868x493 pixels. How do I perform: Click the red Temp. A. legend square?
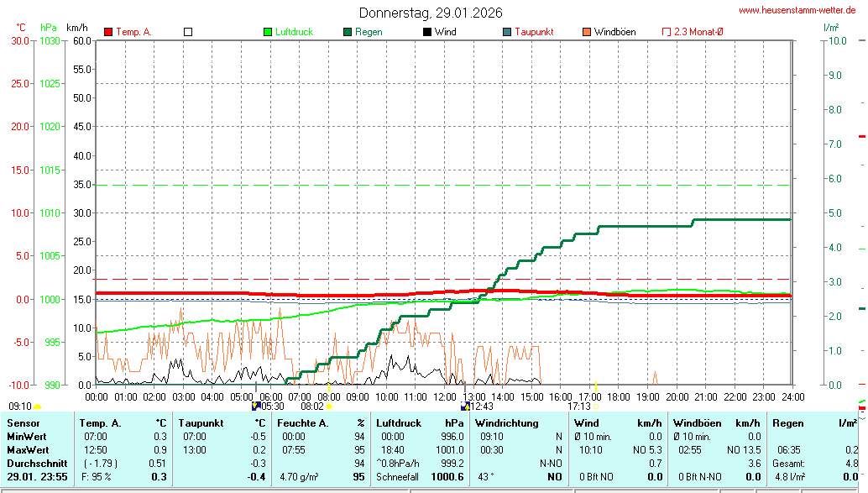(x=108, y=32)
